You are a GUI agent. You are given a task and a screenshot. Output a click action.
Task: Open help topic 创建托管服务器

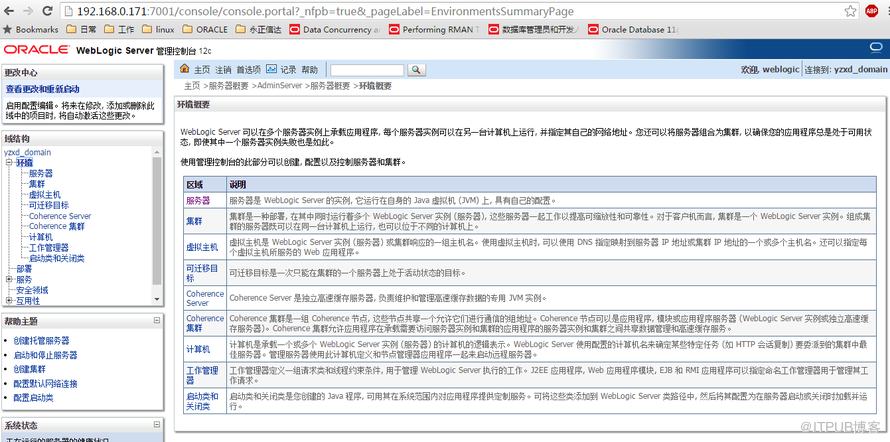pos(41,341)
